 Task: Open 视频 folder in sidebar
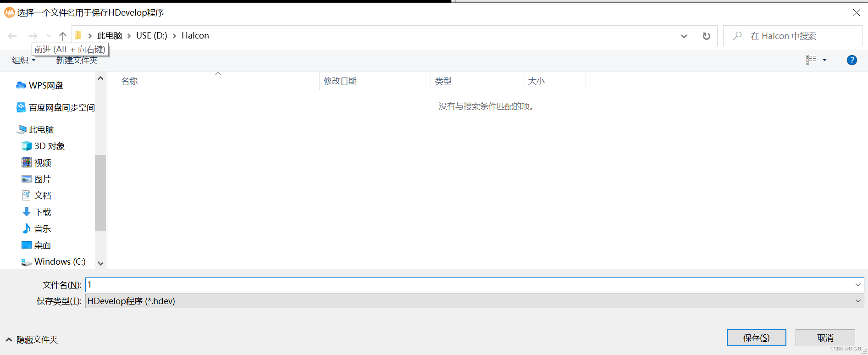pos(36,162)
